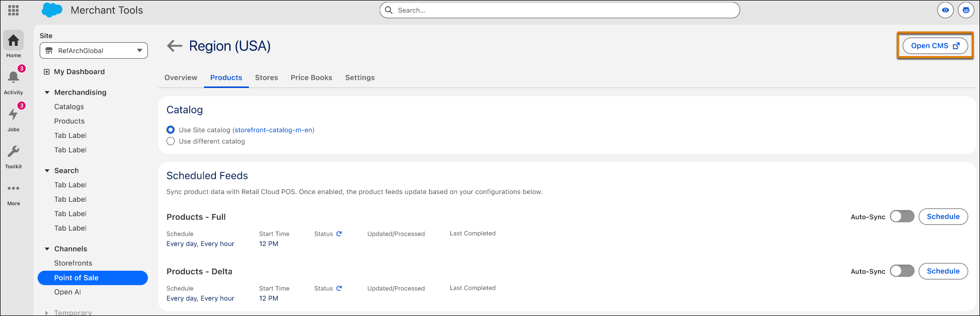The image size is (980, 316).
Task: Open the Settings tab
Action: tap(360, 78)
